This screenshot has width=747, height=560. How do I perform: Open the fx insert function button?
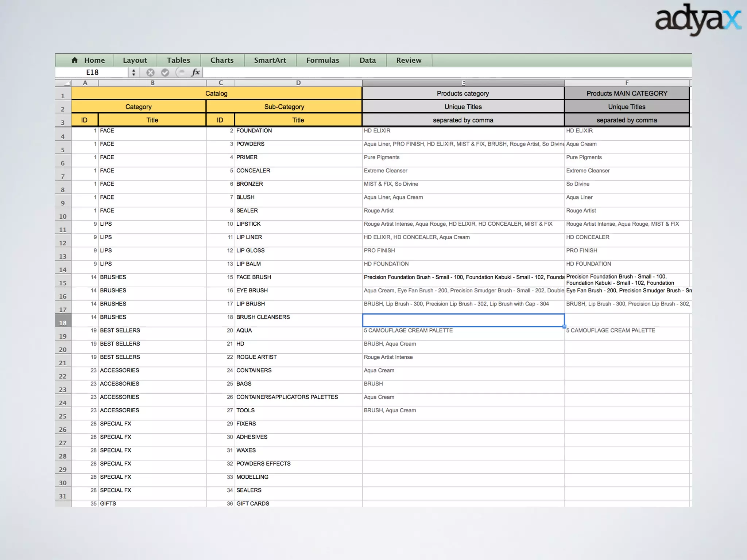point(196,72)
